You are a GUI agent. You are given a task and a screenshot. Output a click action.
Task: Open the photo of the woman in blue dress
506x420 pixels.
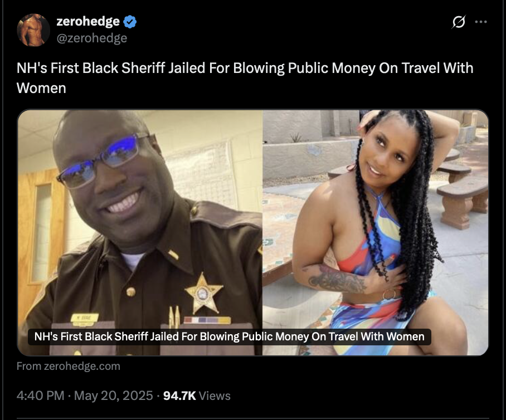pos(375,233)
